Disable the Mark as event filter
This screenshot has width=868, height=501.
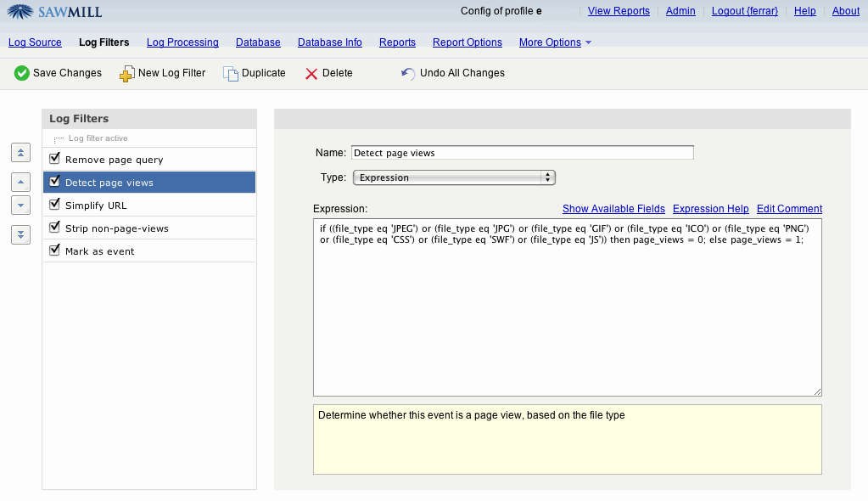tap(55, 250)
